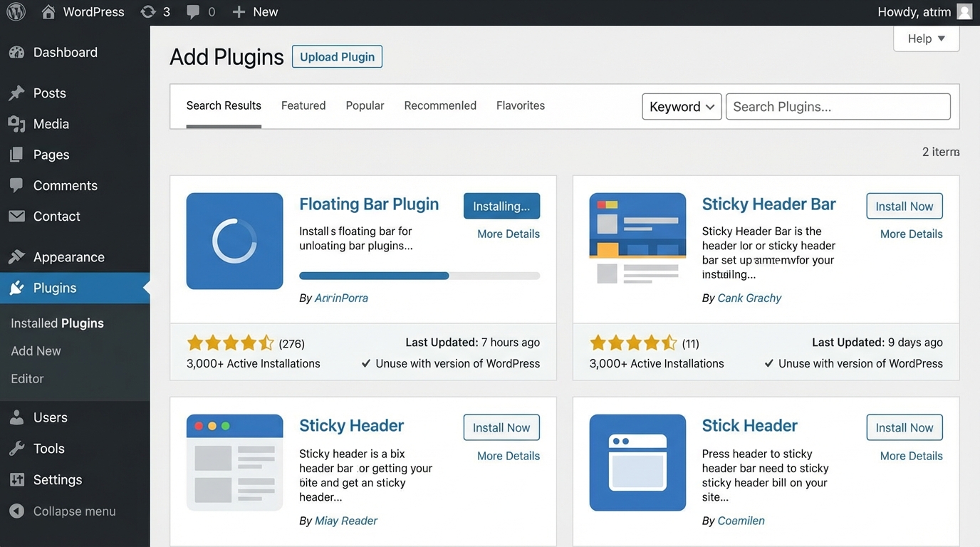Switch to the Featured plugins tab
Image resolution: width=980 pixels, height=547 pixels.
pyautogui.click(x=303, y=105)
